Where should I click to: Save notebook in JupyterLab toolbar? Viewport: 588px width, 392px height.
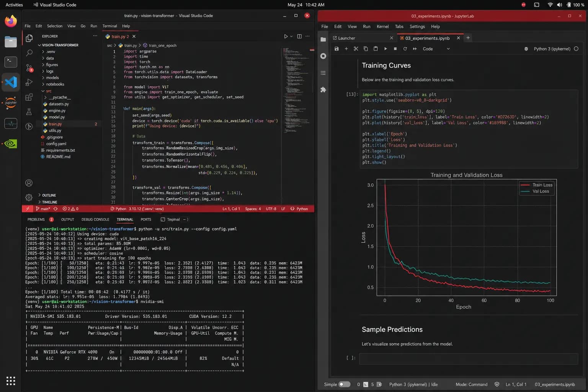pyautogui.click(x=336, y=49)
